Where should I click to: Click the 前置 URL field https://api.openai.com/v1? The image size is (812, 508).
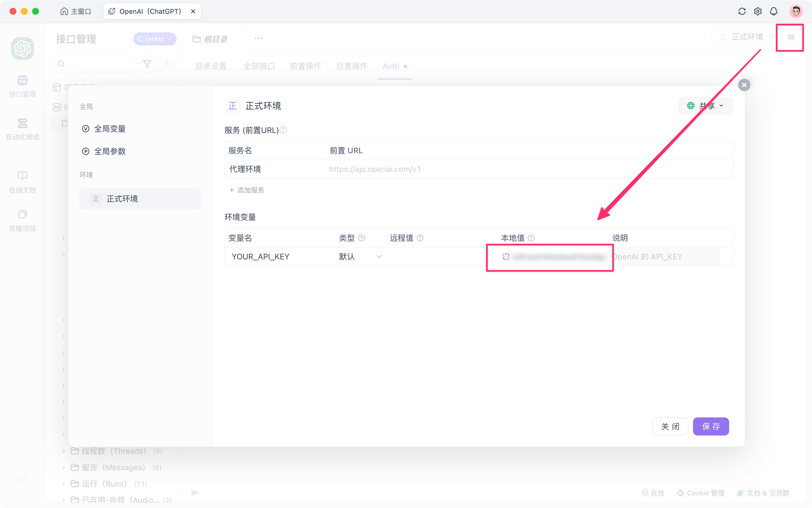click(528, 169)
